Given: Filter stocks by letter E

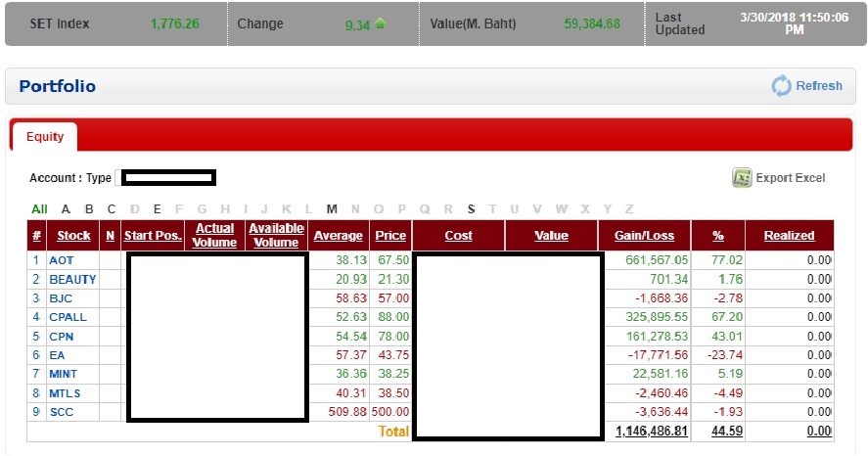Looking at the screenshot, I should (158, 209).
